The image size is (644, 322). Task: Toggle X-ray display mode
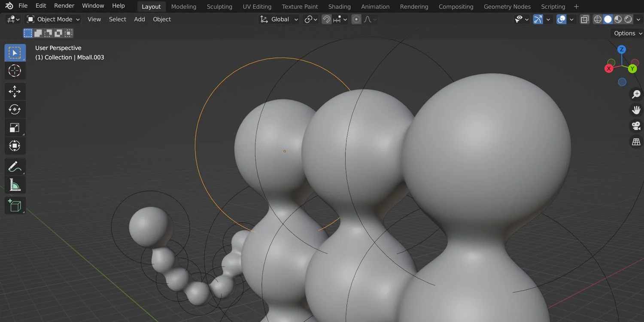[584, 19]
